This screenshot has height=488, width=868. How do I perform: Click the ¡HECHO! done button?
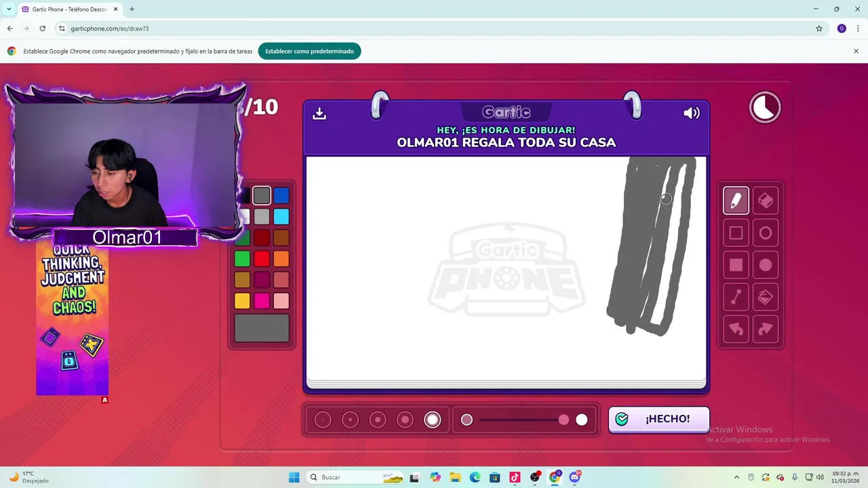[659, 419]
